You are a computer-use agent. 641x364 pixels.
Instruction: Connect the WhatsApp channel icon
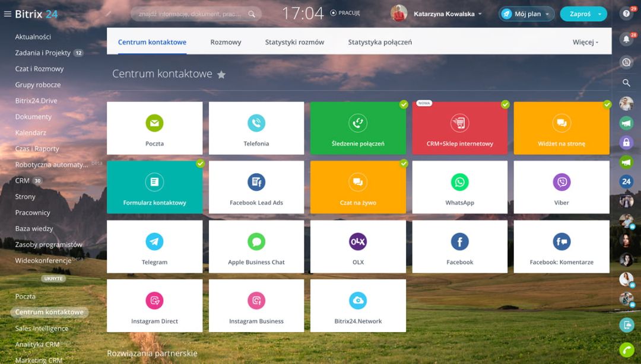pyautogui.click(x=459, y=182)
